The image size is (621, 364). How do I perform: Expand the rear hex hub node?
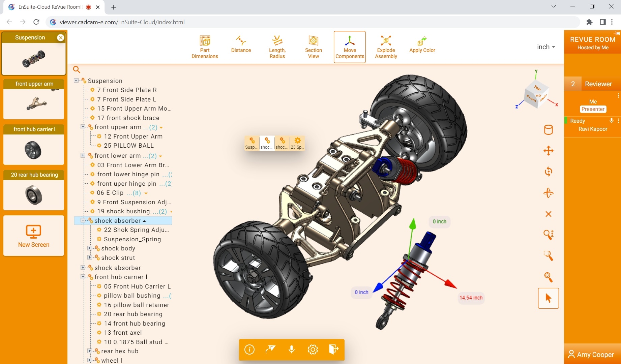point(90,351)
